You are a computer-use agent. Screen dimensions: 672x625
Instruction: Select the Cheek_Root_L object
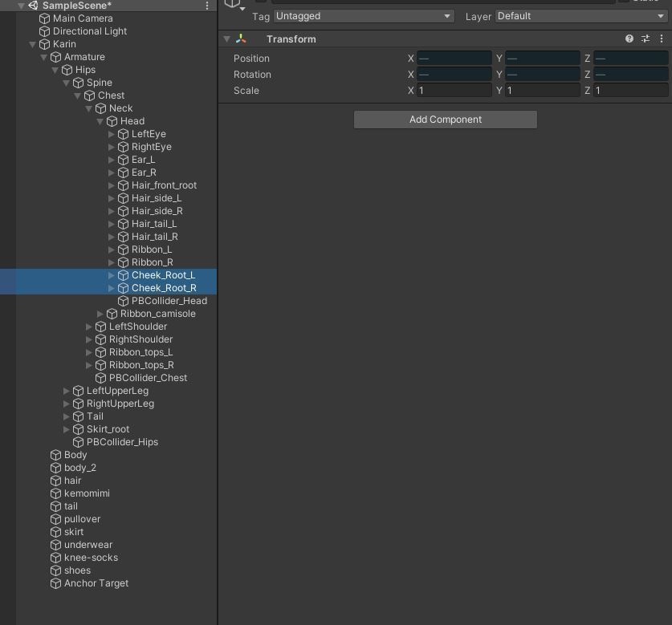tap(163, 275)
